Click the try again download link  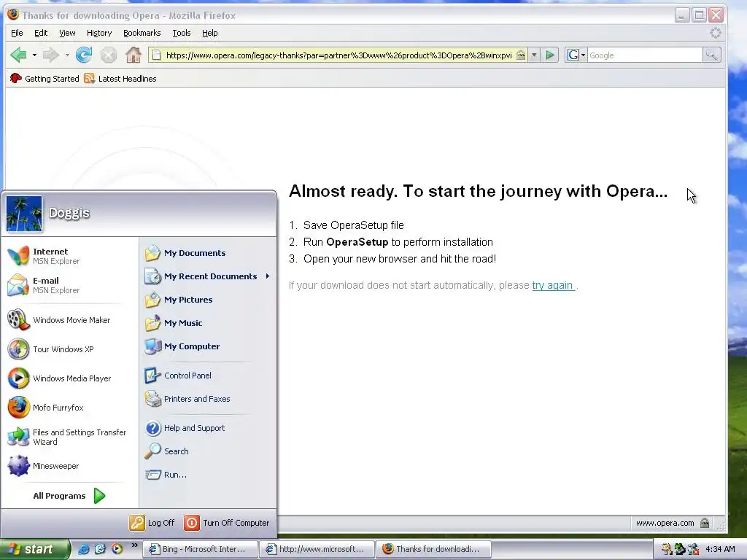pyautogui.click(x=553, y=285)
